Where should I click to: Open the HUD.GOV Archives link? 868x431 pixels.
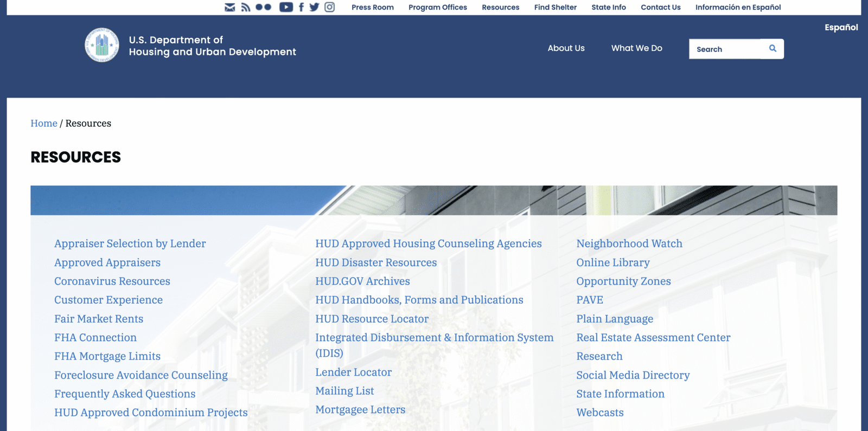(x=362, y=281)
